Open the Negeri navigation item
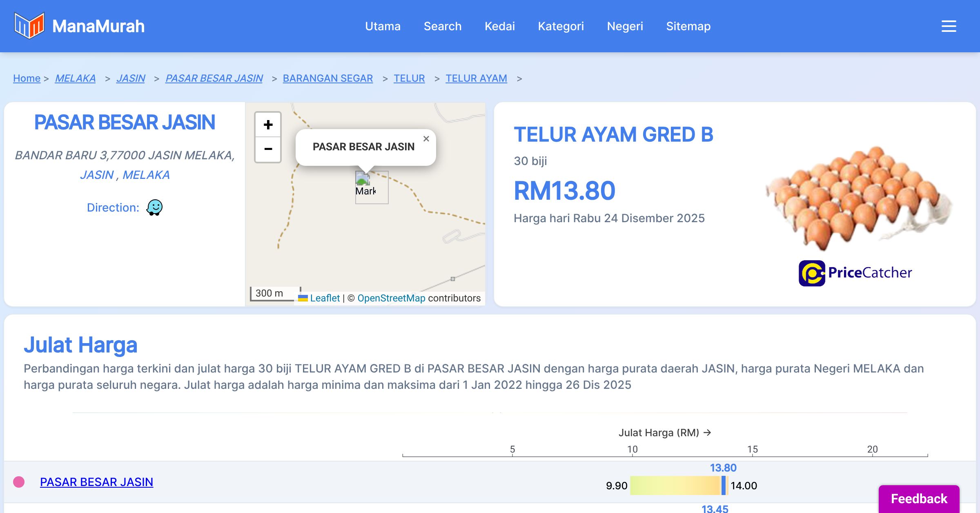 coord(625,26)
